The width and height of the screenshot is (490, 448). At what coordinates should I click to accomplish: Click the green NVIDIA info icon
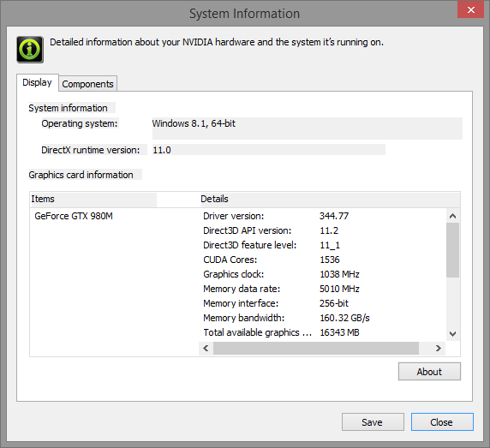30,50
